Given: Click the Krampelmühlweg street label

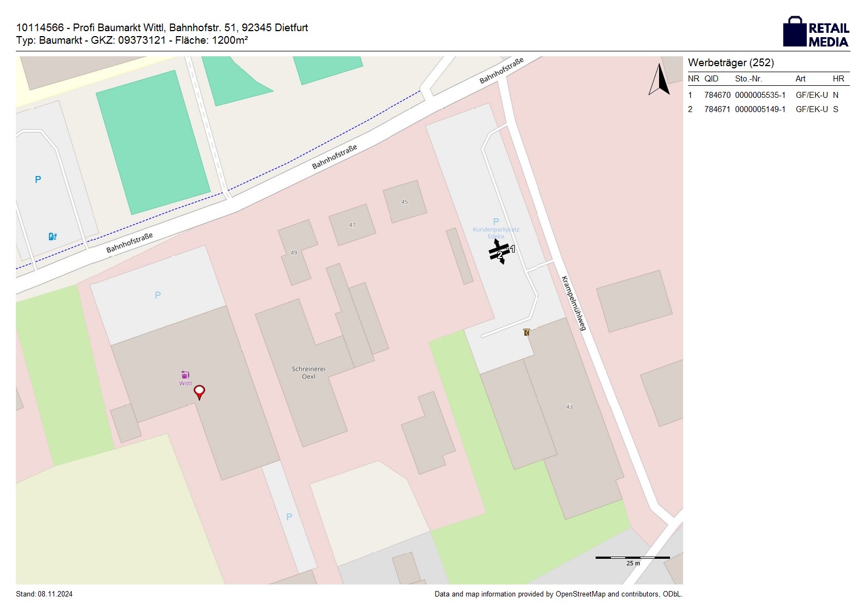Looking at the screenshot, I should click(573, 303).
